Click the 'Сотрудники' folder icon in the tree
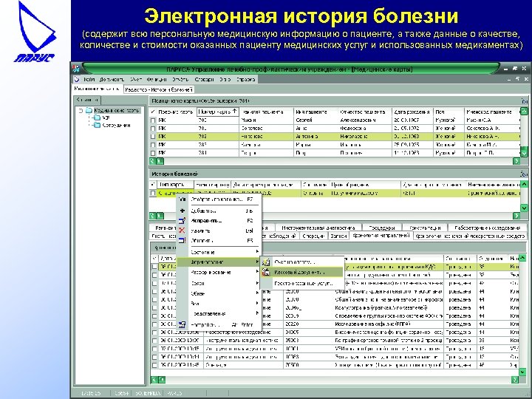 click(x=97, y=125)
